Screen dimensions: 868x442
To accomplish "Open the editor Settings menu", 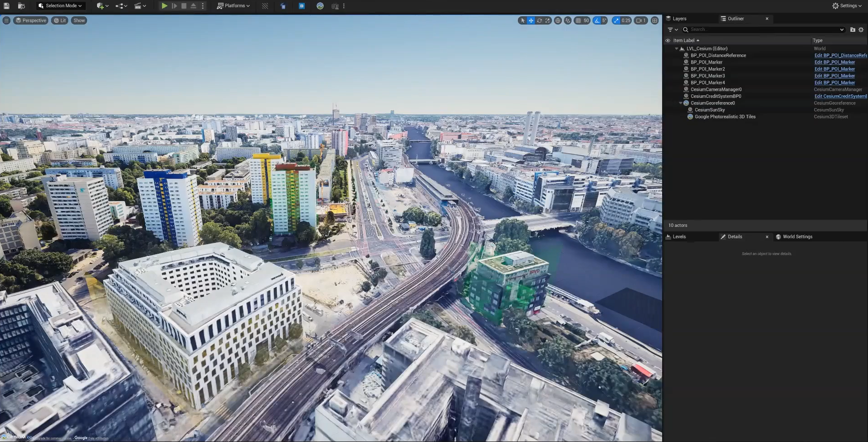I will [x=847, y=6].
